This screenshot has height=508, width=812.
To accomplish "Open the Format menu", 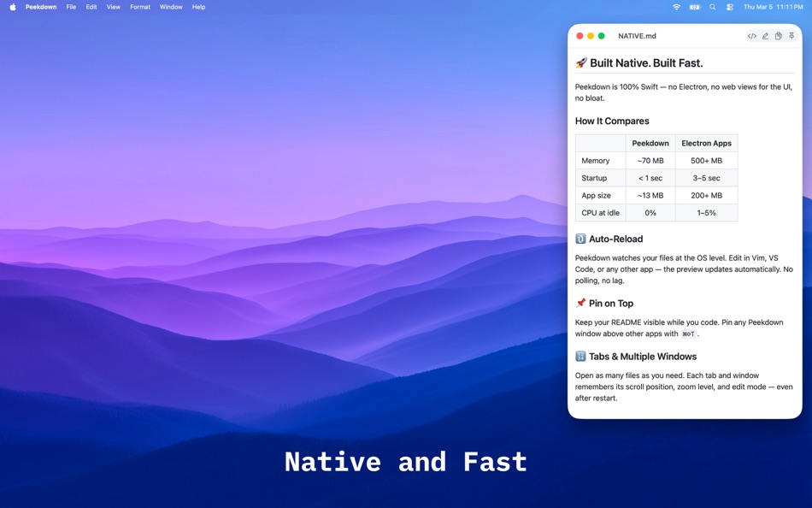I will pyautogui.click(x=140, y=7).
